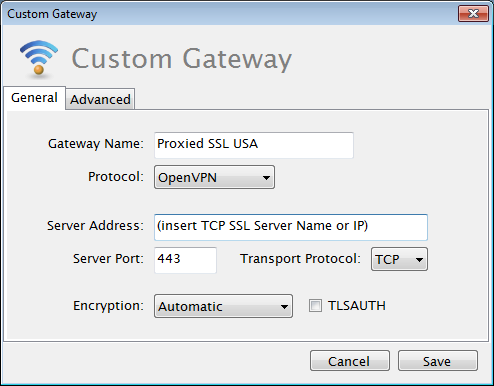Select the Server Port 443 field

[185, 260]
